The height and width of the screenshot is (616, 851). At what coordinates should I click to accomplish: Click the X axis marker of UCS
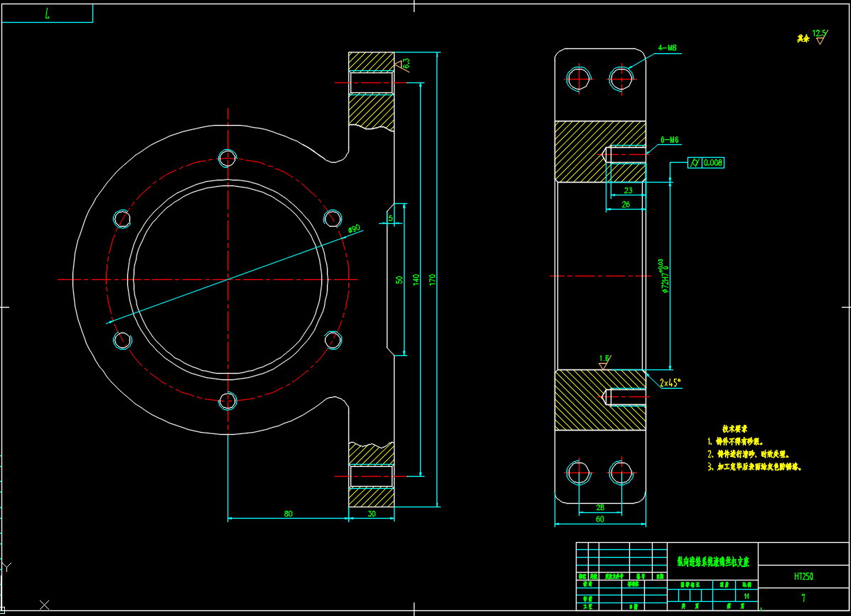(x=45, y=605)
